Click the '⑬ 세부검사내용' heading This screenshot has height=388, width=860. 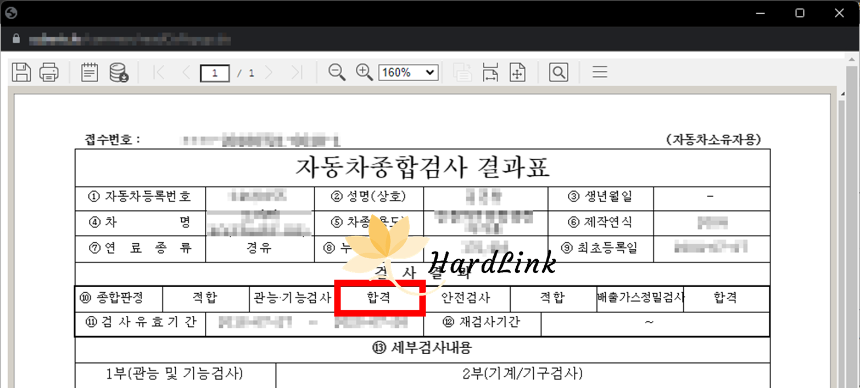[422, 348]
